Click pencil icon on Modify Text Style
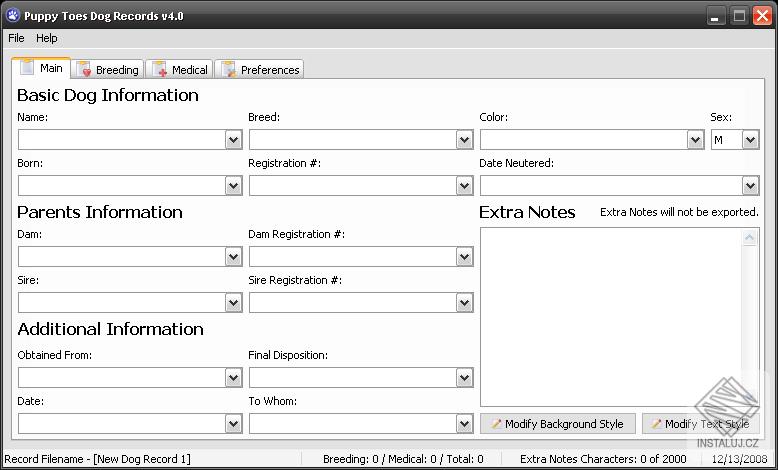Image resolution: width=778 pixels, height=470 pixels. pyautogui.click(x=656, y=424)
